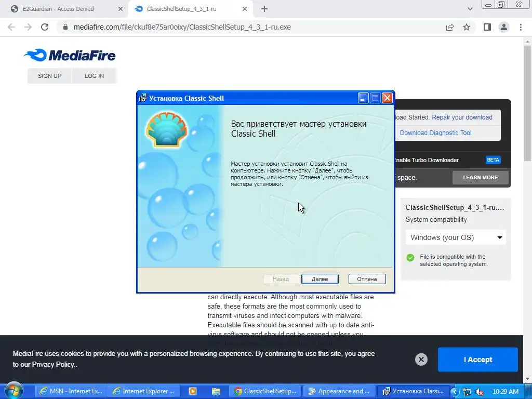Click the muted volume tray icon
The height and width of the screenshot is (399, 532).
480,392
